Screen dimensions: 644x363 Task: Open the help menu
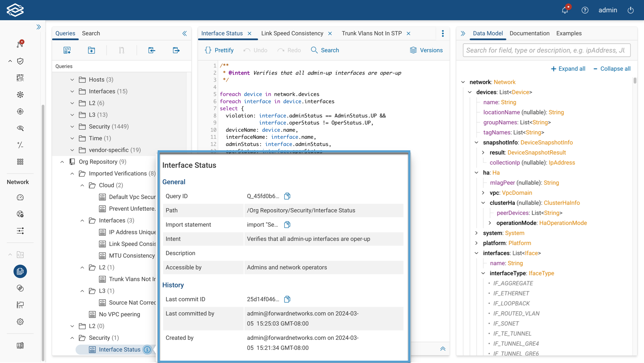click(585, 10)
